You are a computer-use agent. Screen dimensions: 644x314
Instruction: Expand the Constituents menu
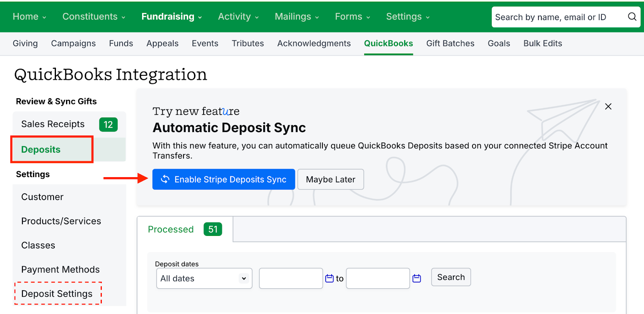pyautogui.click(x=94, y=17)
